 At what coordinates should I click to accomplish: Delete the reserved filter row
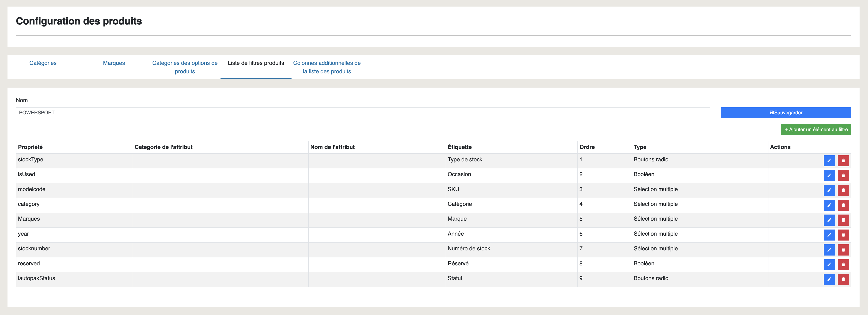843,264
